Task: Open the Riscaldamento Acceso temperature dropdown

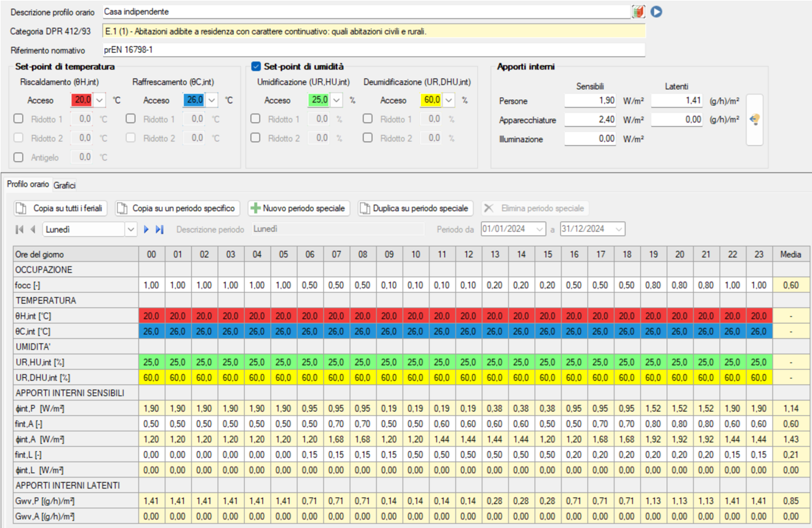Action: pyautogui.click(x=100, y=100)
